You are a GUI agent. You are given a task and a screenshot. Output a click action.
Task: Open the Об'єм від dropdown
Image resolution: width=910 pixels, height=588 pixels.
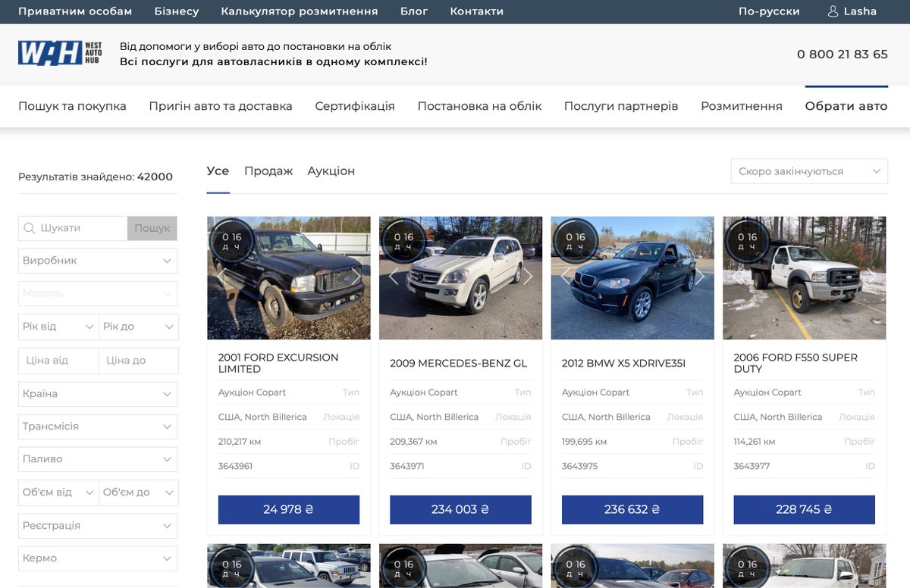click(x=58, y=493)
